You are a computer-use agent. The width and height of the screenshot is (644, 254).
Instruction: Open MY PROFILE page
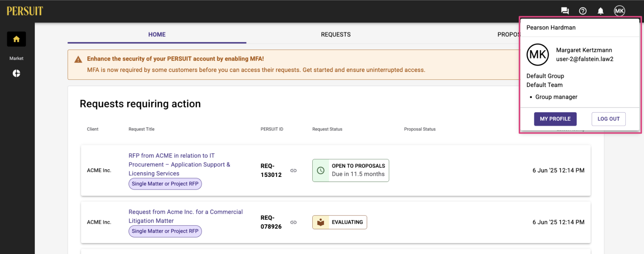(x=555, y=119)
